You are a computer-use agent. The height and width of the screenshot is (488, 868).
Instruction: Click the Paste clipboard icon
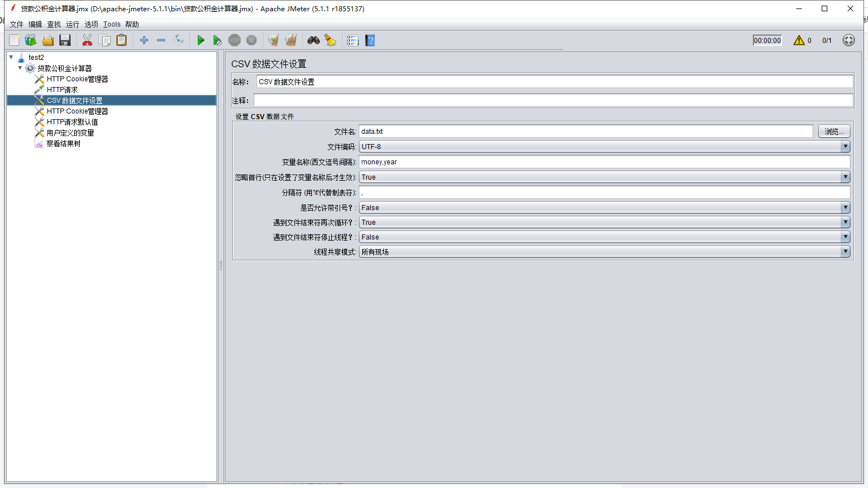tap(121, 40)
